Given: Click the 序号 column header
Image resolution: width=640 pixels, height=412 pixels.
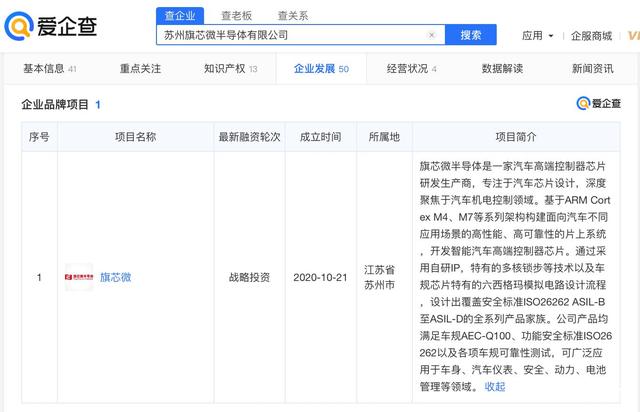Looking at the screenshot, I should coord(39,137).
